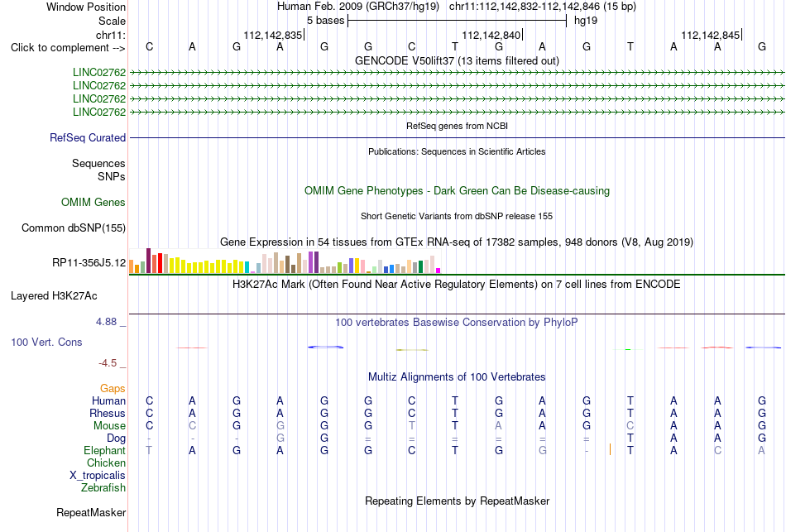Click the Layered H3K27Ac track label
The height and width of the screenshot is (532, 786).
(54, 296)
